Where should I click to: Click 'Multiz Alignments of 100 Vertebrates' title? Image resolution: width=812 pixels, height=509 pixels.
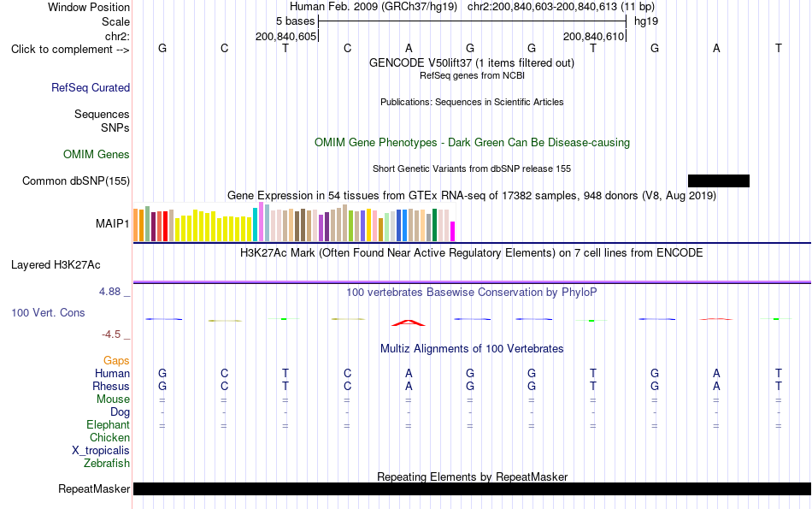472,349
